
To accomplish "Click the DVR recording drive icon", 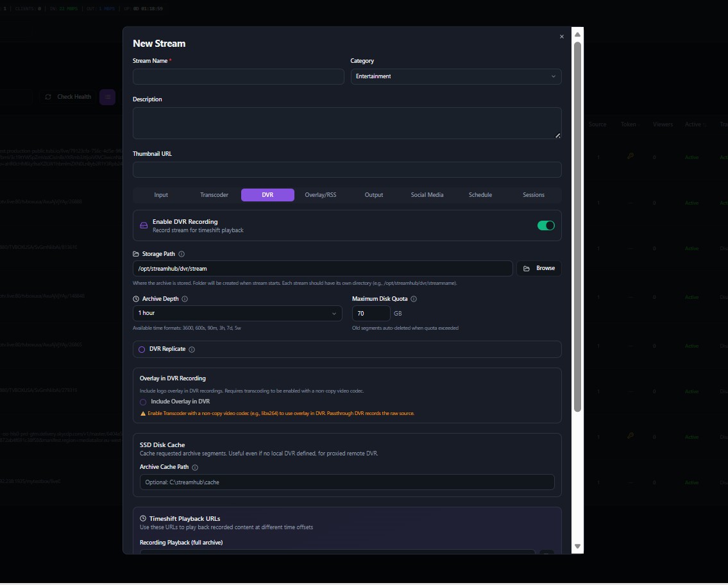I will [144, 226].
